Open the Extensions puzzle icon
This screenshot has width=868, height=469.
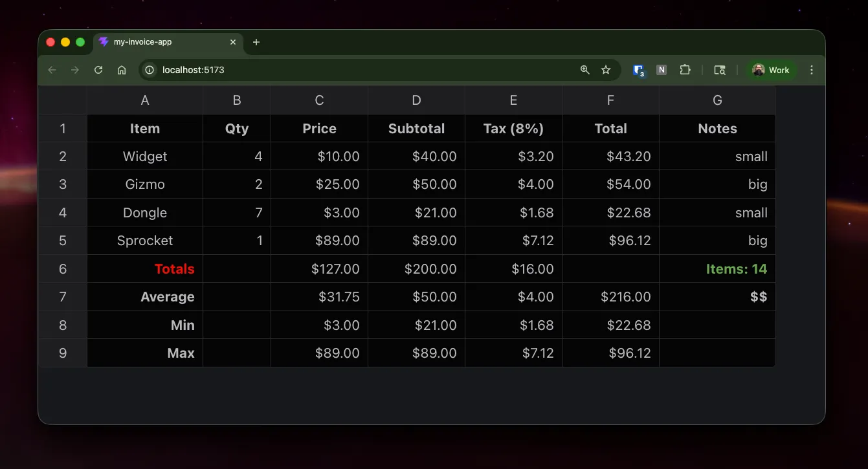click(685, 70)
